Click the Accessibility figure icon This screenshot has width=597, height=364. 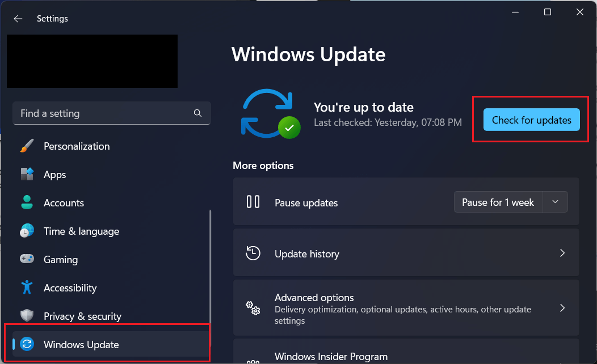point(27,287)
